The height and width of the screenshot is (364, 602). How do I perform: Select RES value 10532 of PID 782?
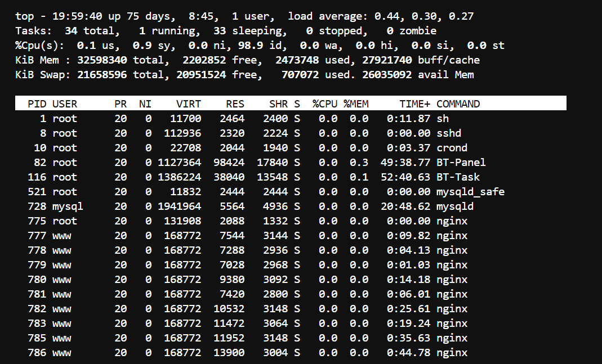pos(229,309)
